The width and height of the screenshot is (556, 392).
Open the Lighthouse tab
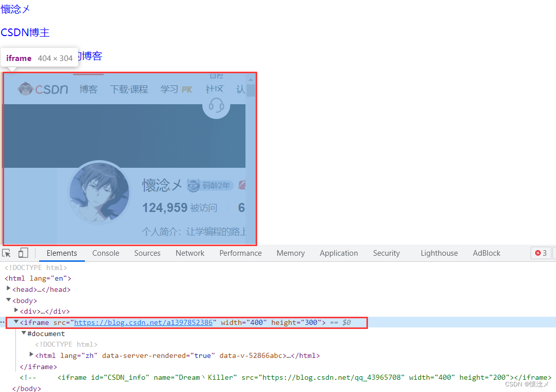point(439,253)
